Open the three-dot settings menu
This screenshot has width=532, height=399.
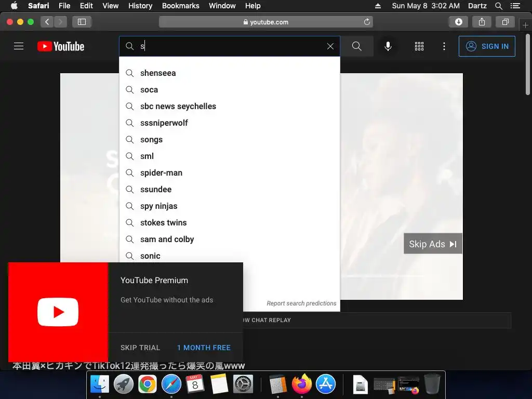pyautogui.click(x=444, y=46)
